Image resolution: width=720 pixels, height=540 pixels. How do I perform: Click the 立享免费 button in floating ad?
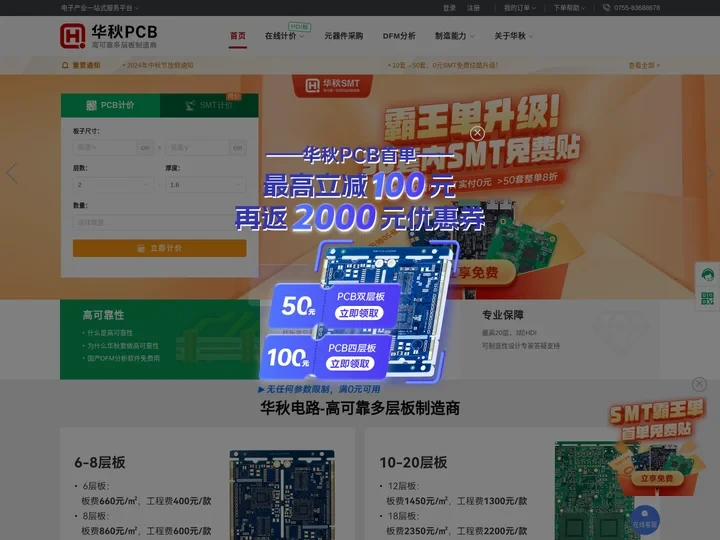tap(657, 478)
